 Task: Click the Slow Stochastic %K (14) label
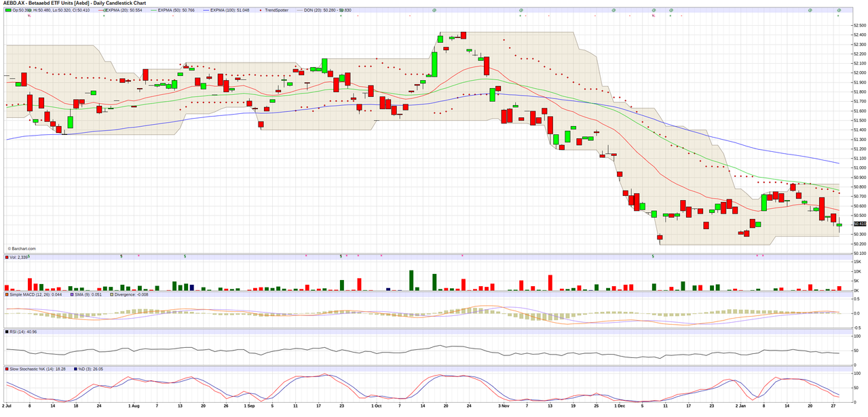[37, 369]
